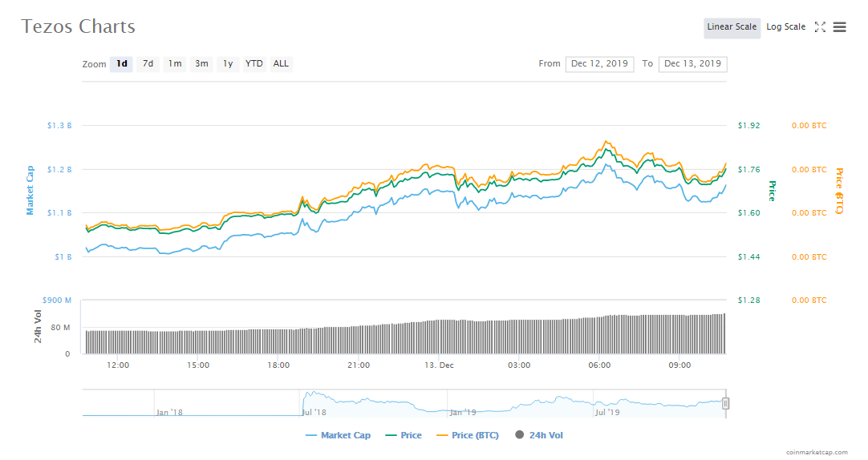The height and width of the screenshot is (460, 868).
Task: Select the 7d zoom range
Action: click(x=148, y=63)
